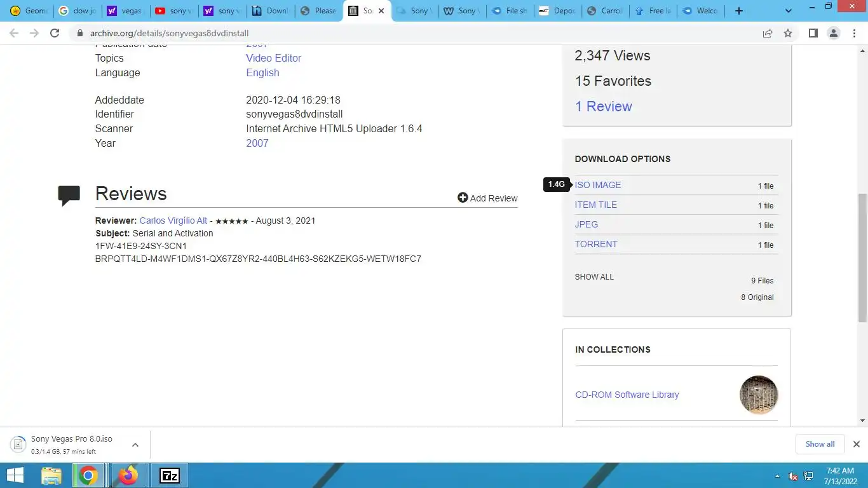Image resolution: width=868 pixels, height=488 pixels.
Task: Open the 1 Review link
Action: 603,106
